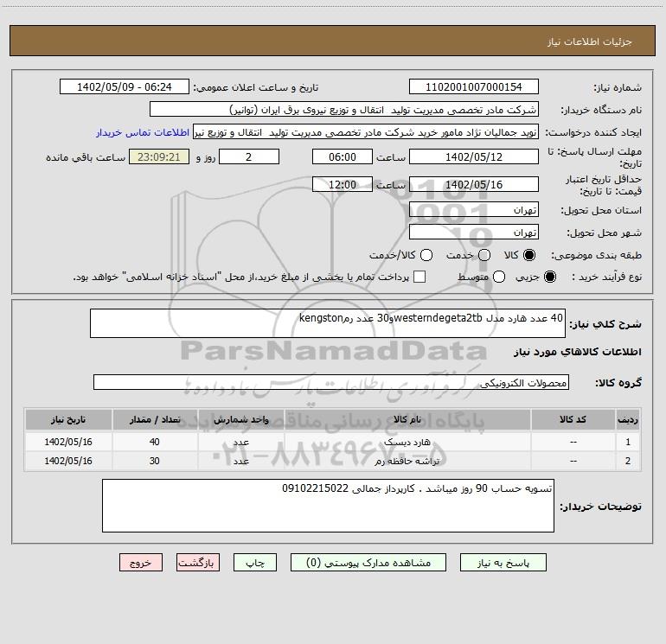Click the deadline time field 06:00
This screenshot has height=644, width=666.
tap(343, 156)
